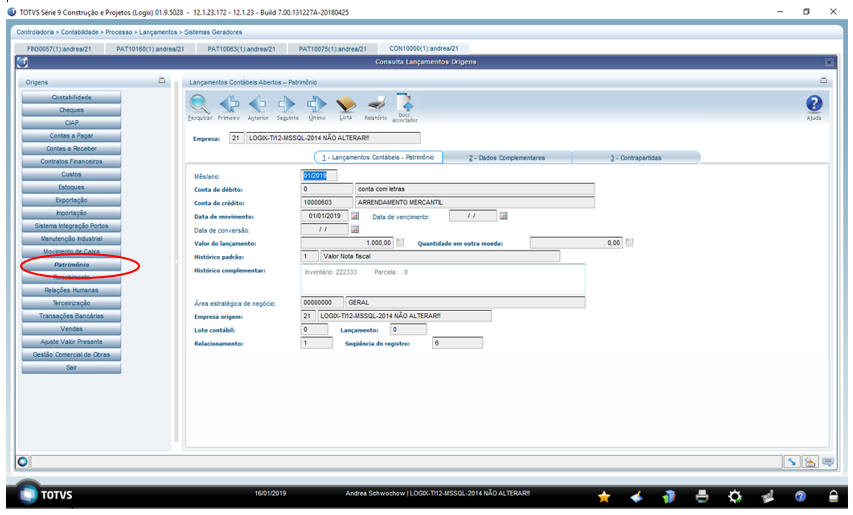The width and height of the screenshot is (853, 515).
Task: Select the Exportação origin button
Action: coord(71,200)
